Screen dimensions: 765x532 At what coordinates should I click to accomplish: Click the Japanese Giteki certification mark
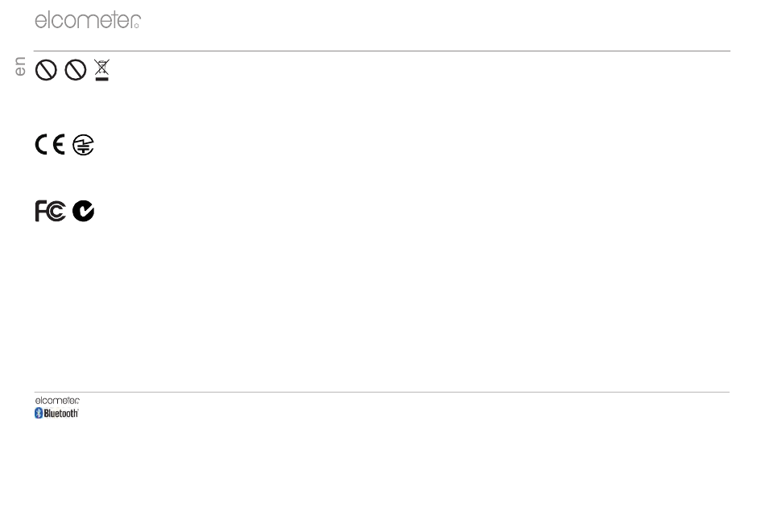point(83,145)
